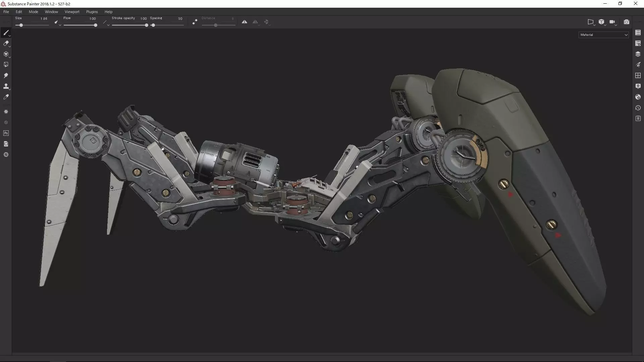Open the camera selection dropdown
The image size is (644, 362).
pyautogui.click(x=613, y=22)
